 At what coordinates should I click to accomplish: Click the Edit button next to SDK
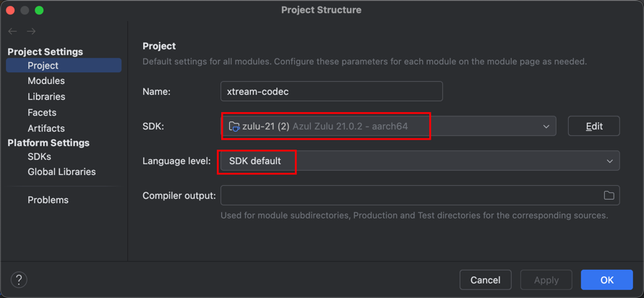pos(593,126)
